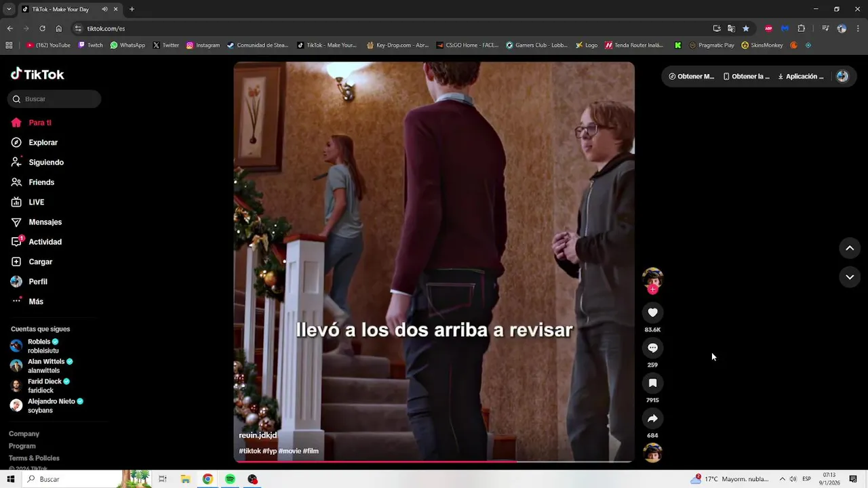This screenshot has height=488, width=868.
Task: Expand Terms & Policies footer section
Action: (34, 458)
